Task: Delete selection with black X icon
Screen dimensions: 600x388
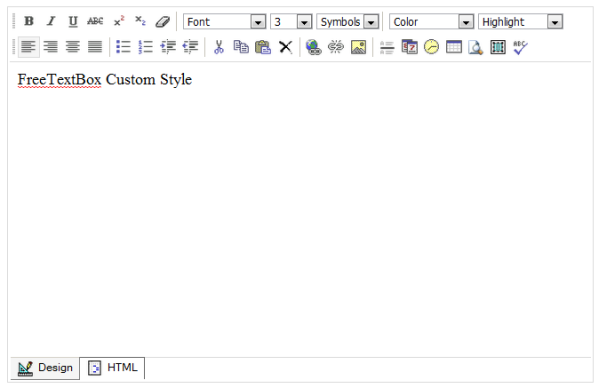Action: point(285,47)
